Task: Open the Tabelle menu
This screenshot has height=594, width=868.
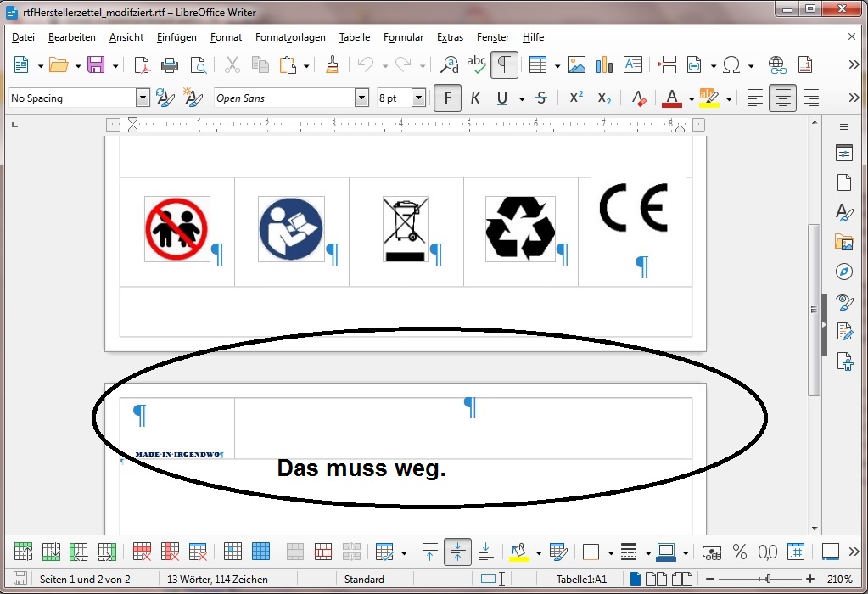Action: (x=354, y=37)
